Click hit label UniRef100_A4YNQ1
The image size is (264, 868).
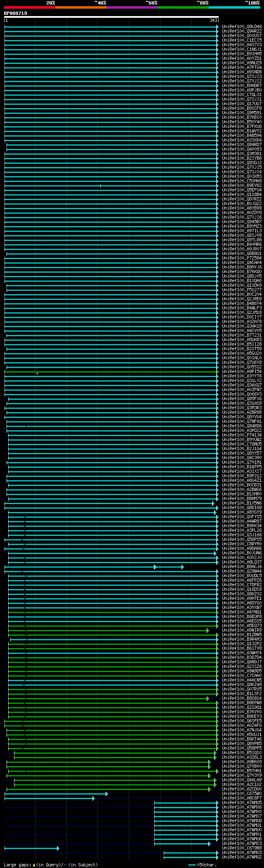[242, 612]
